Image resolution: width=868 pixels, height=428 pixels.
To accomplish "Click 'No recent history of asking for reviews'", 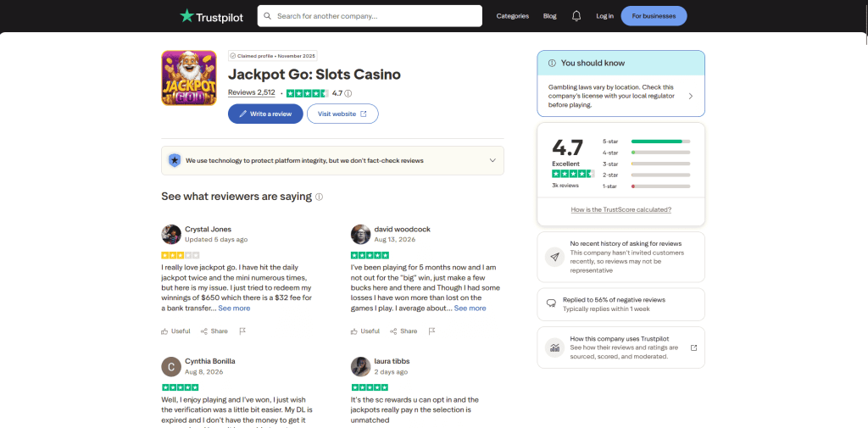I will pos(626,243).
